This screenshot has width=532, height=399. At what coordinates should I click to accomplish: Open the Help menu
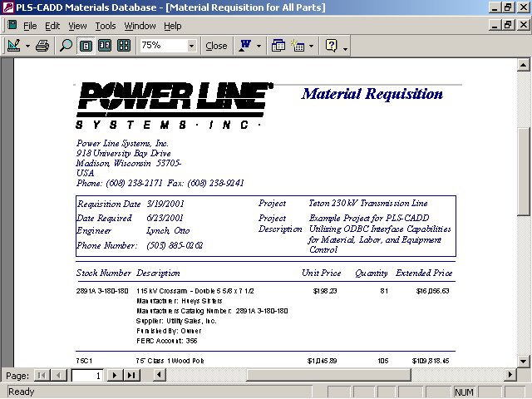point(173,26)
